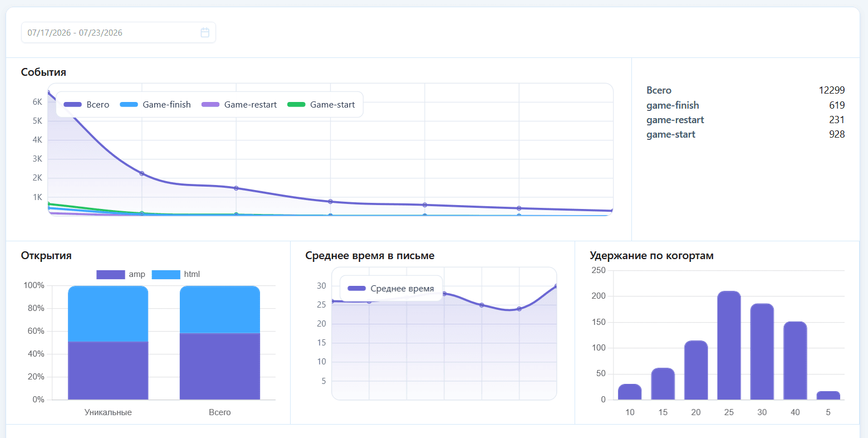868x438 pixels.
Task: Click the Всего axis label under bar chart
Action: pyautogui.click(x=220, y=412)
